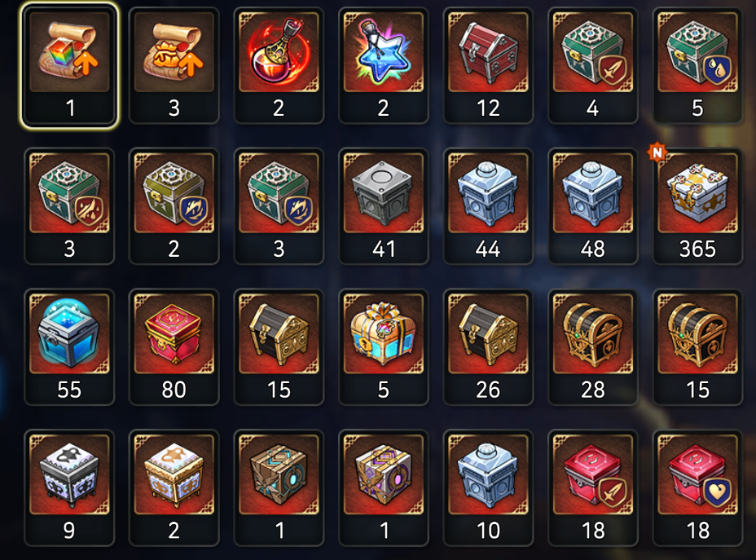
Task: Choose the ornate black chest with 28
Action: point(592,346)
